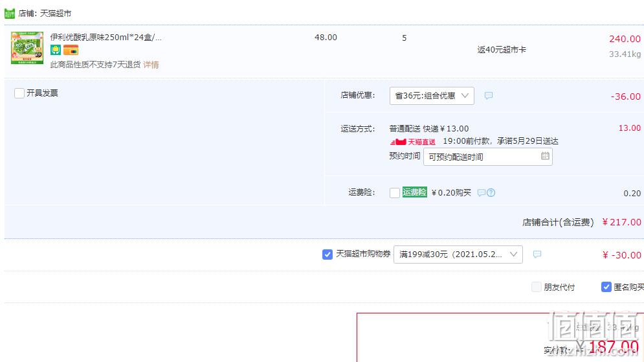Open the 伊利优酸乳原味250ml*24盒 product title
The width and height of the screenshot is (644, 362).
click(106, 38)
